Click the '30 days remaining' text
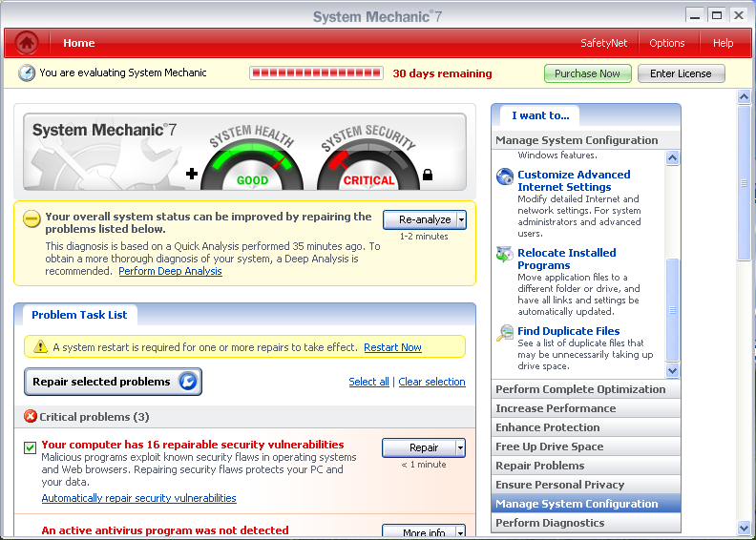The image size is (756, 540). pyautogui.click(x=442, y=73)
